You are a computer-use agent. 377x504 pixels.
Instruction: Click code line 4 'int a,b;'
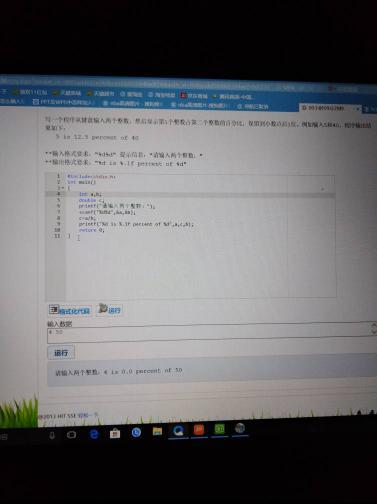point(91,194)
